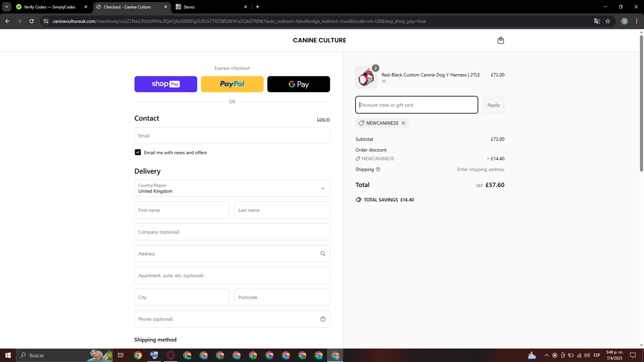Open the weather widget in the taskbar

[532, 355]
